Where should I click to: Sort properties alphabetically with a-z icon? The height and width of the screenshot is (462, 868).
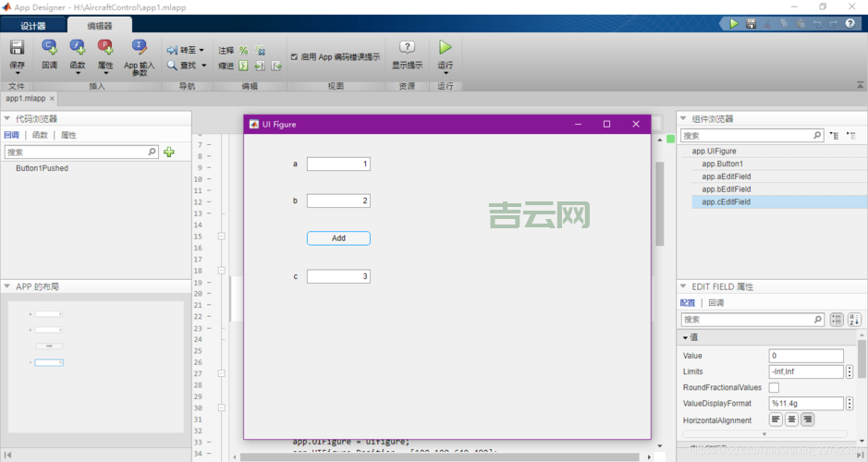[x=854, y=320]
